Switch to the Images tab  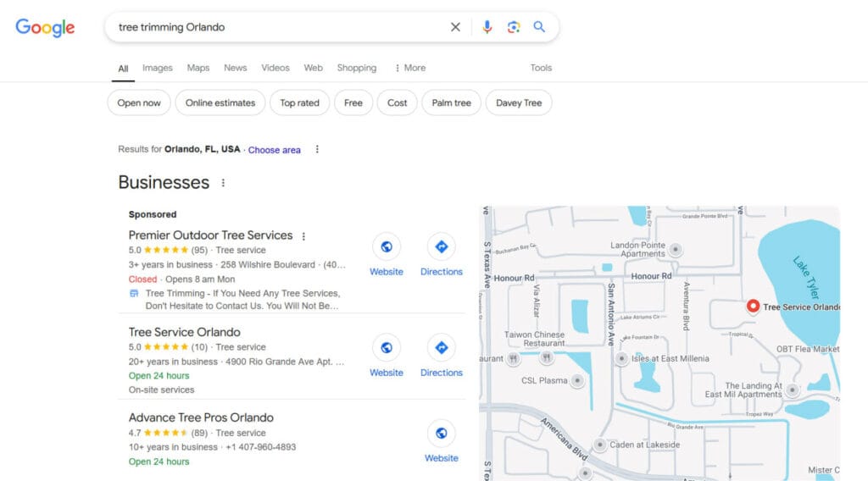point(157,68)
